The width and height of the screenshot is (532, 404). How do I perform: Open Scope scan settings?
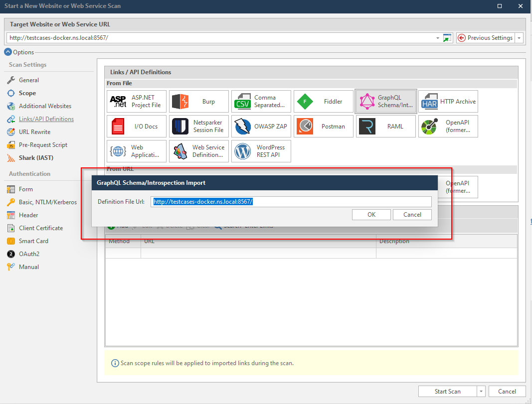(x=27, y=93)
